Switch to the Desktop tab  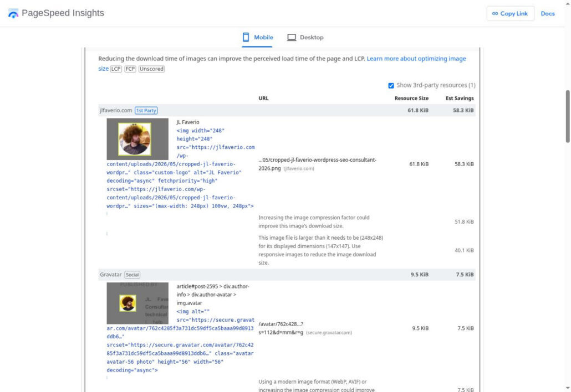point(305,37)
